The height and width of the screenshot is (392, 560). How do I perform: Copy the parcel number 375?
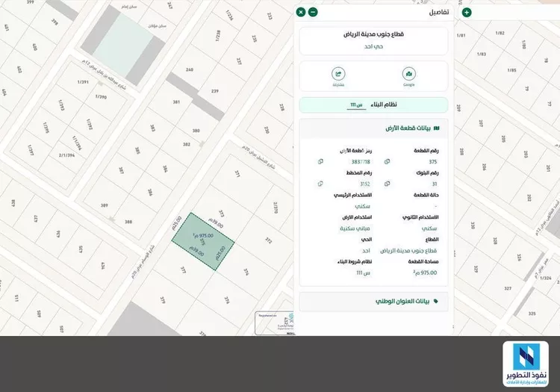[387, 161]
